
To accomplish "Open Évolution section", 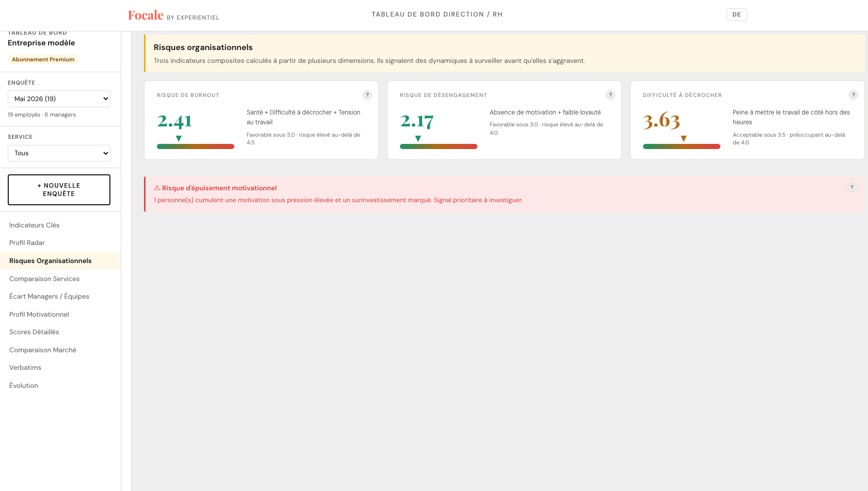I will coord(60,386).
